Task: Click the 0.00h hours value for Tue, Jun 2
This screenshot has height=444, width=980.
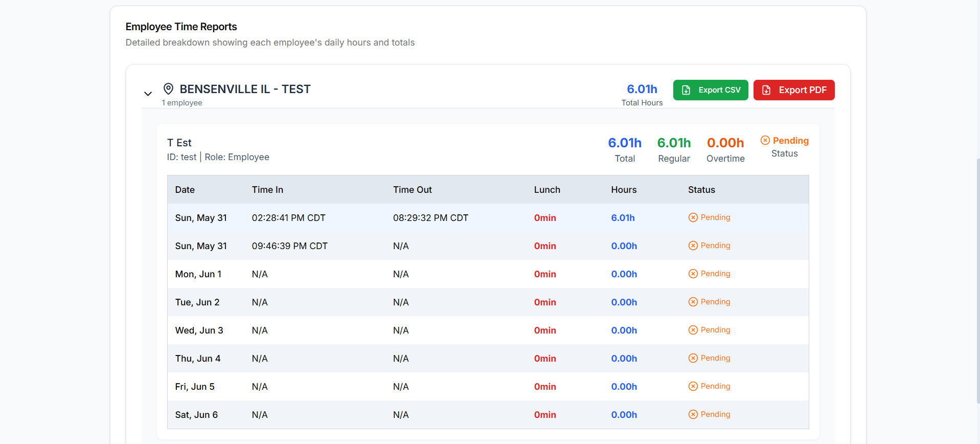Action: point(624,302)
